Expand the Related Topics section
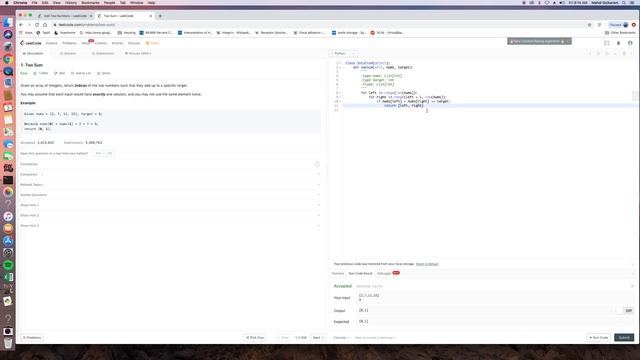Viewport: 640px width, 360px height. click(170, 184)
